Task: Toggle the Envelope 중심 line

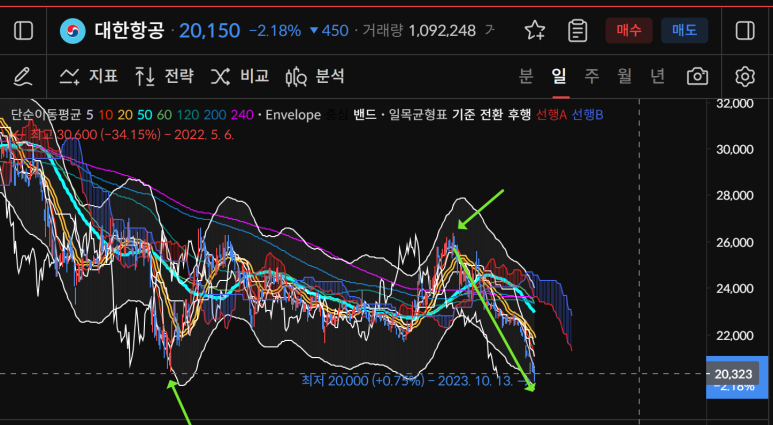Action: (x=337, y=115)
